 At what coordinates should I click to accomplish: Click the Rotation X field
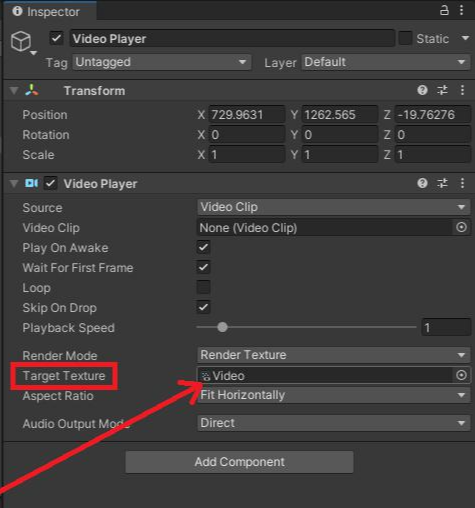(247, 135)
